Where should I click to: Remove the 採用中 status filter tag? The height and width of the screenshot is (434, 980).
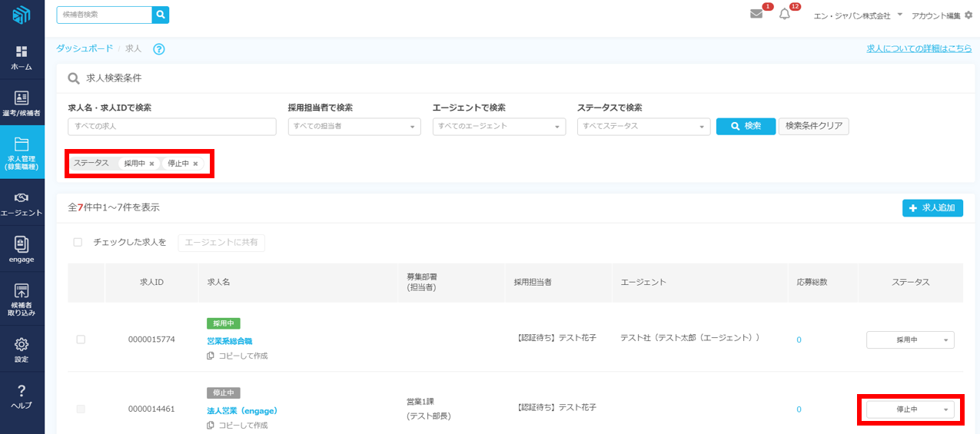(x=152, y=164)
